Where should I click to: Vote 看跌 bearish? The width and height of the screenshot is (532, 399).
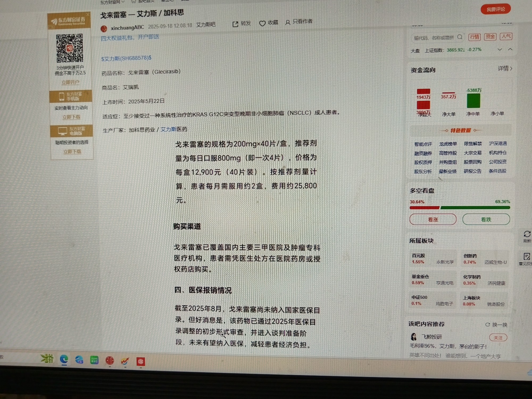point(486,219)
